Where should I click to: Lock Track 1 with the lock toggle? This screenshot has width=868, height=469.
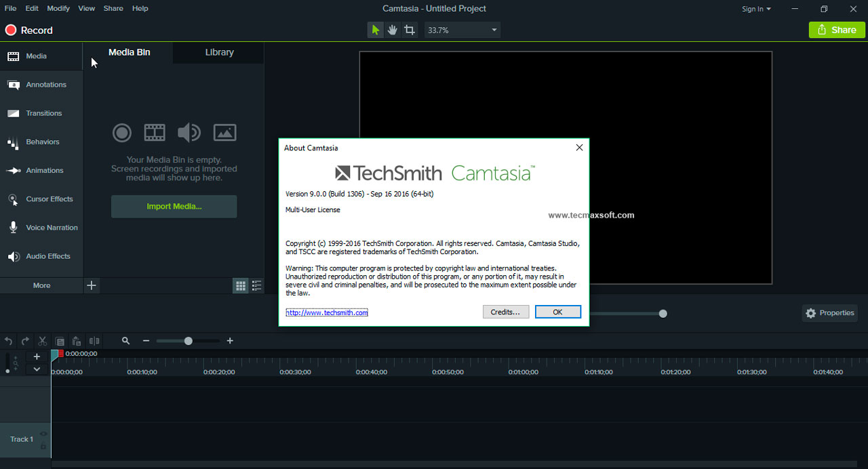tap(43, 446)
